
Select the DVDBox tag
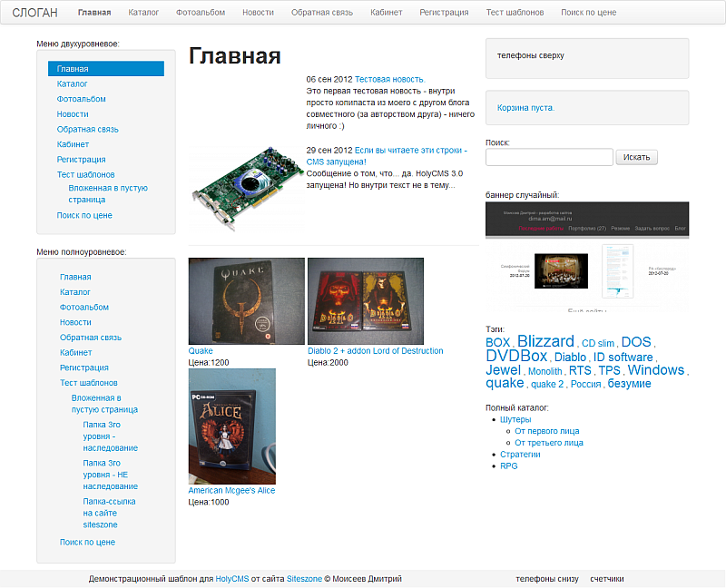coord(516,356)
